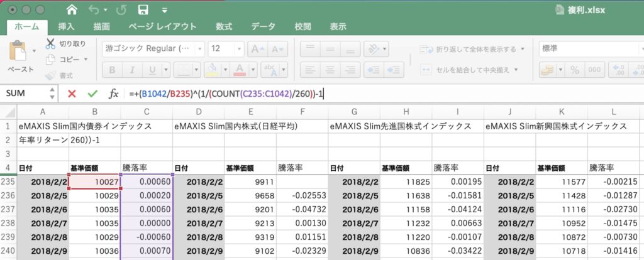Confirm formula with green checkmark
The height and width of the screenshot is (260, 644).
pos(92,94)
